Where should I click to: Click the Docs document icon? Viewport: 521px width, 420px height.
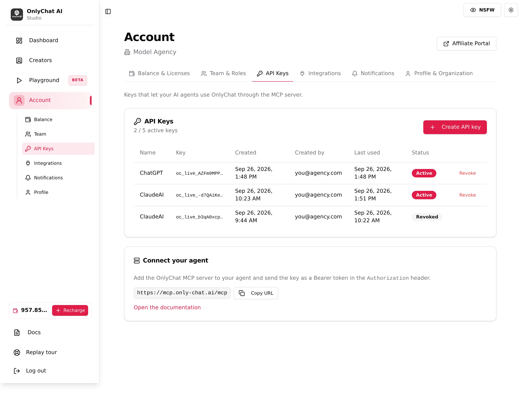(17, 333)
